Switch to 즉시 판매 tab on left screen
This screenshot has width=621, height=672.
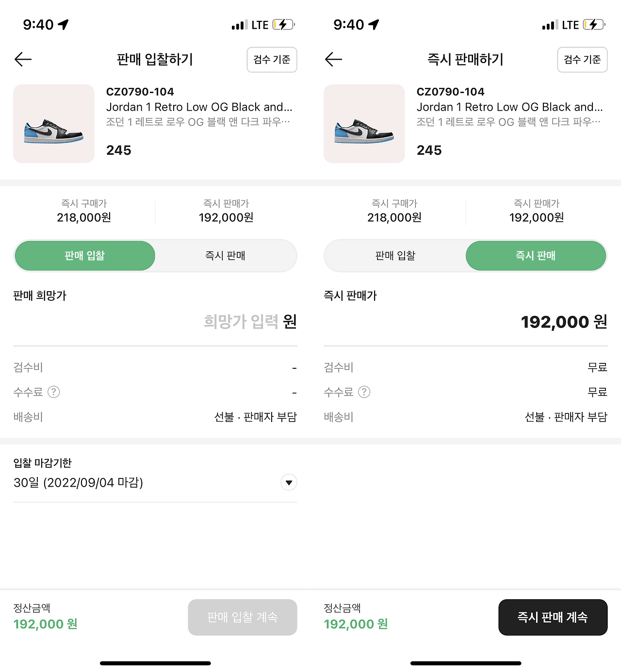pos(225,256)
